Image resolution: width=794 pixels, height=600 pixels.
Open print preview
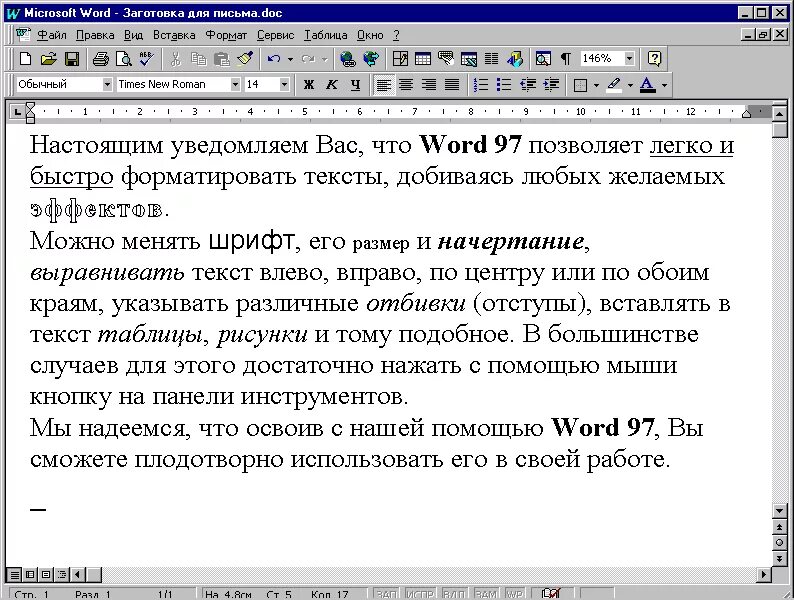tap(123, 59)
